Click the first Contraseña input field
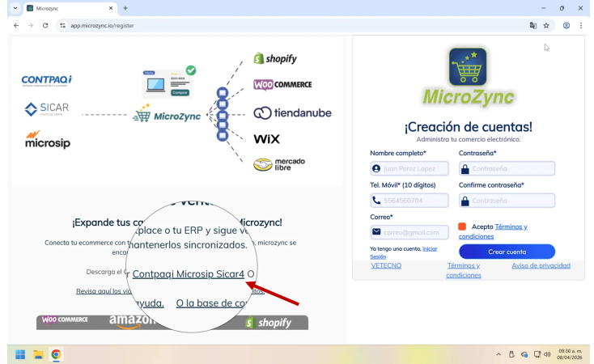 pyautogui.click(x=507, y=168)
